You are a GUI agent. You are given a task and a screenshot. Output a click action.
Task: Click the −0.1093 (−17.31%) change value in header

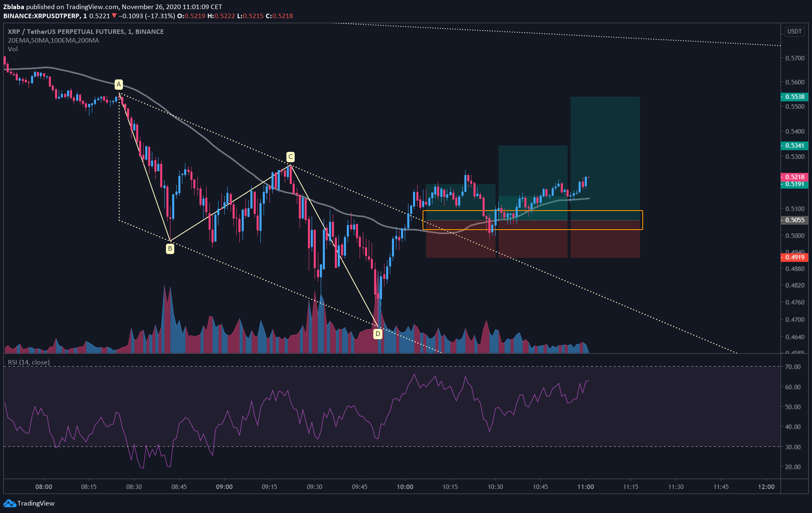pos(147,16)
